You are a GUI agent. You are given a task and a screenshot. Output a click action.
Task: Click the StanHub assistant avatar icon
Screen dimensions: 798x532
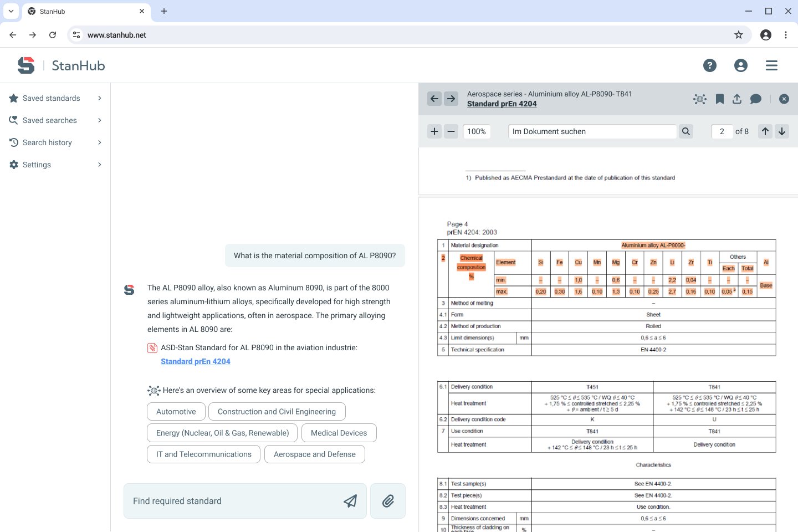(129, 289)
